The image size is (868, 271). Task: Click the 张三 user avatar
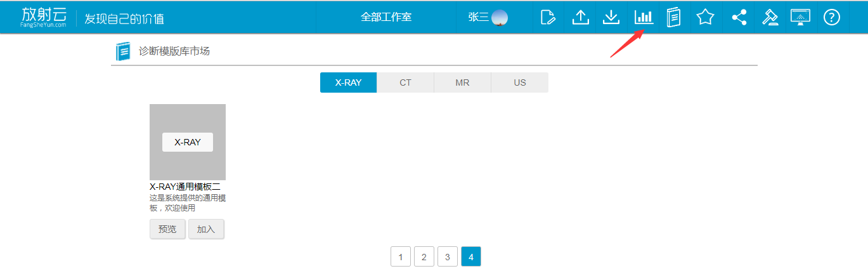tap(500, 17)
